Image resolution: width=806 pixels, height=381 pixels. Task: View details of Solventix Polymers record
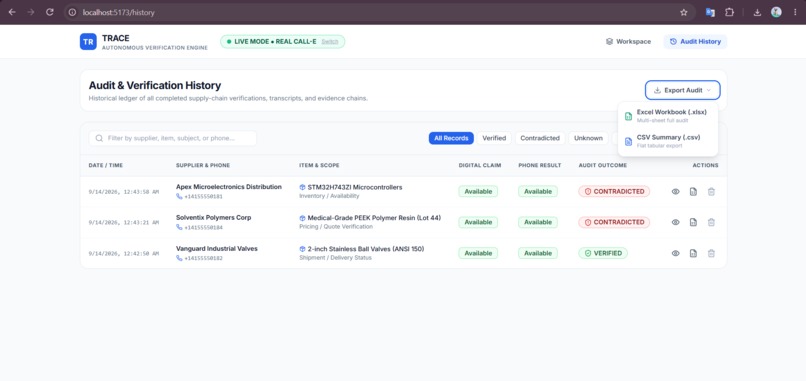[x=675, y=223]
